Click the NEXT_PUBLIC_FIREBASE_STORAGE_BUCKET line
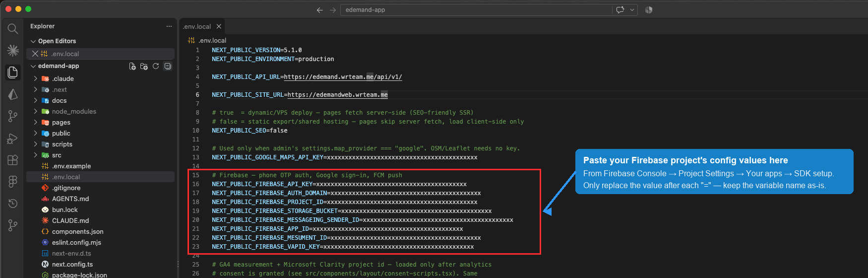868x278 pixels. point(352,211)
